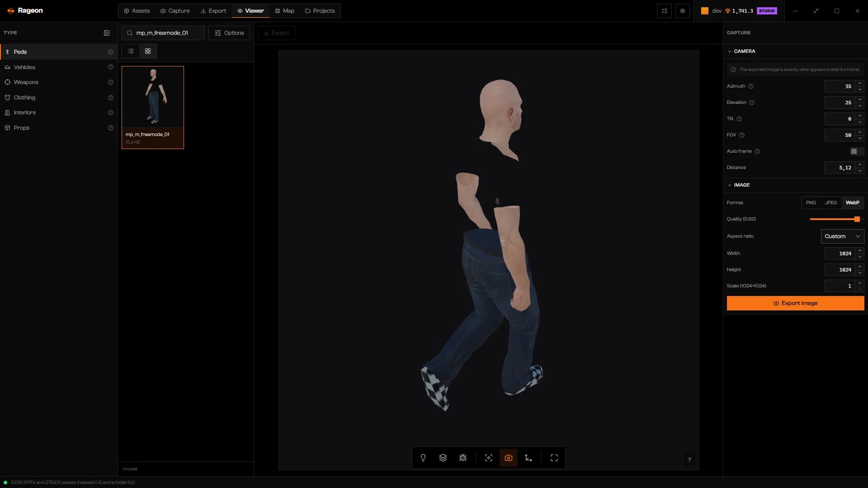The width and height of the screenshot is (868, 488).
Task: Decrease the Distance value with down arrow
Action: point(860,171)
